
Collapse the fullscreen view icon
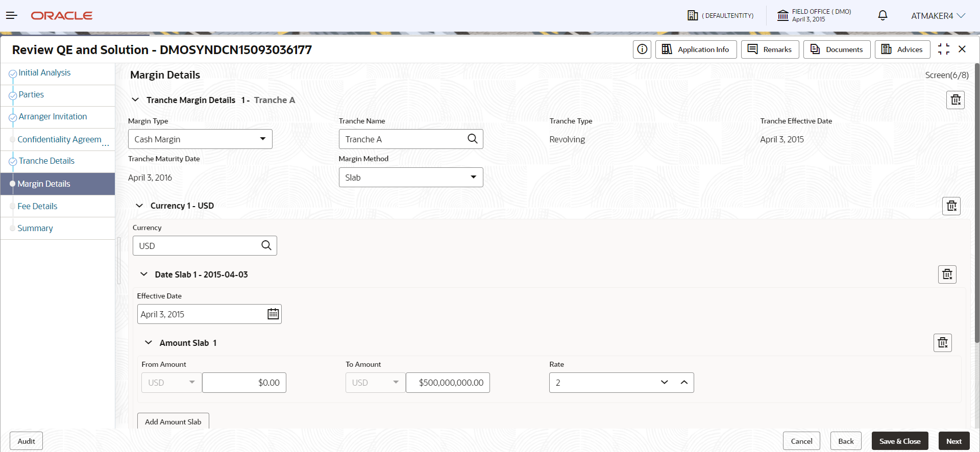click(x=944, y=49)
